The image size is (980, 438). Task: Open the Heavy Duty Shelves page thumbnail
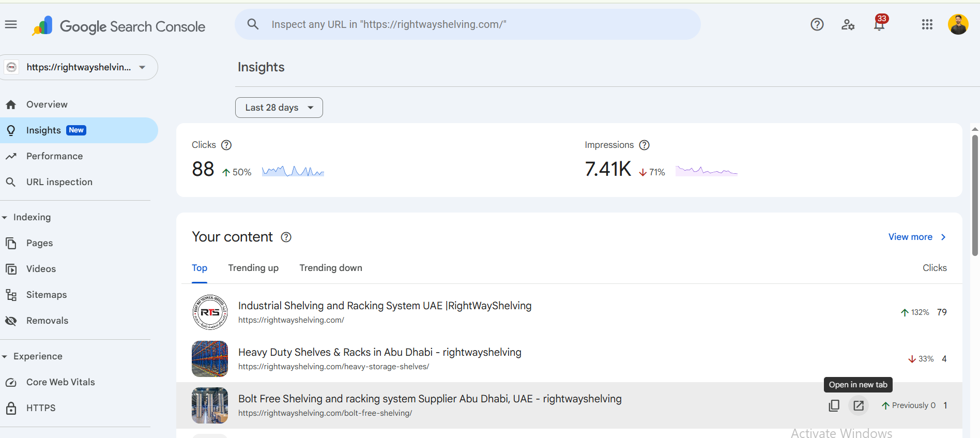tap(210, 359)
